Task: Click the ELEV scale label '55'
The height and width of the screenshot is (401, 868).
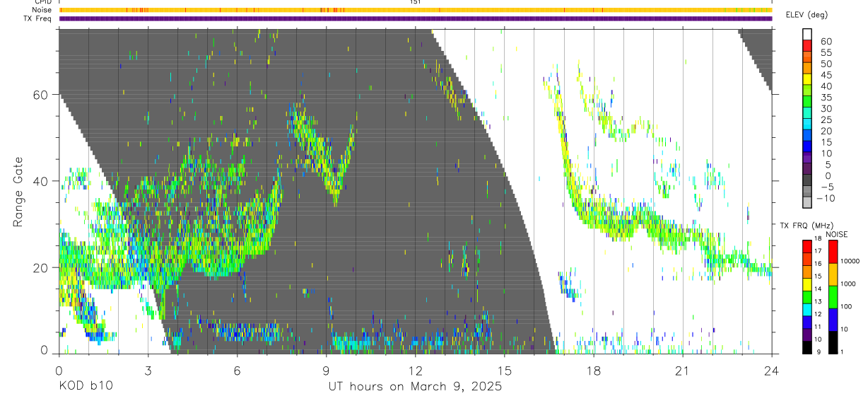Action: [x=825, y=52]
